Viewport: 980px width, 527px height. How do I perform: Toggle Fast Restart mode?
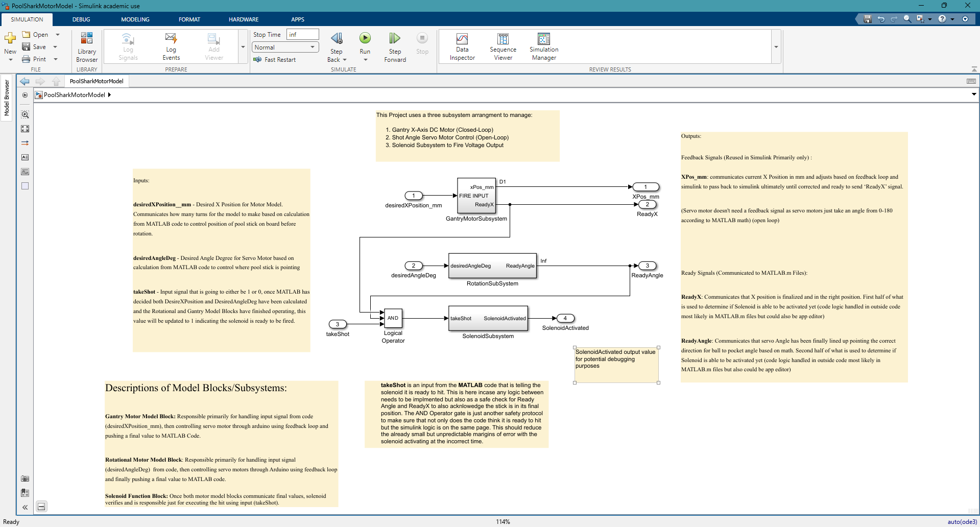(276, 59)
